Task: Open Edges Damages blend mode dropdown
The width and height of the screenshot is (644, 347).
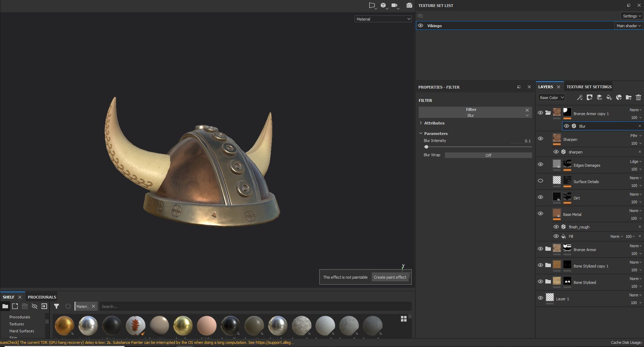Action: pyautogui.click(x=635, y=161)
